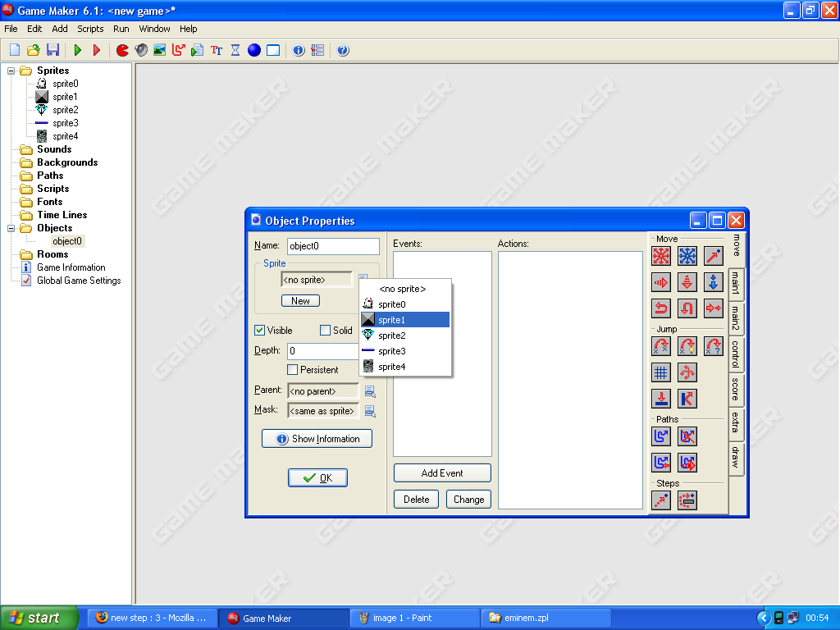Add a path using toolbar path icon
This screenshot has width=840, height=630.
pos(178,50)
